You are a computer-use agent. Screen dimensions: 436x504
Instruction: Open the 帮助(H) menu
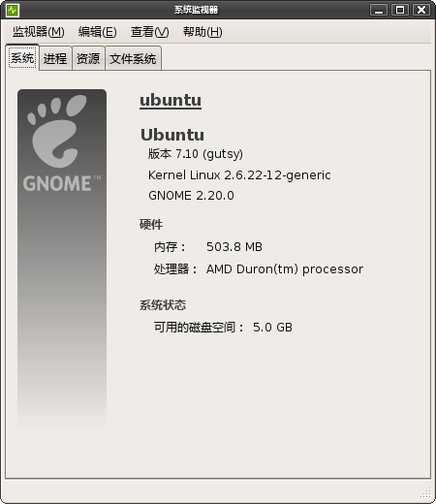(202, 32)
